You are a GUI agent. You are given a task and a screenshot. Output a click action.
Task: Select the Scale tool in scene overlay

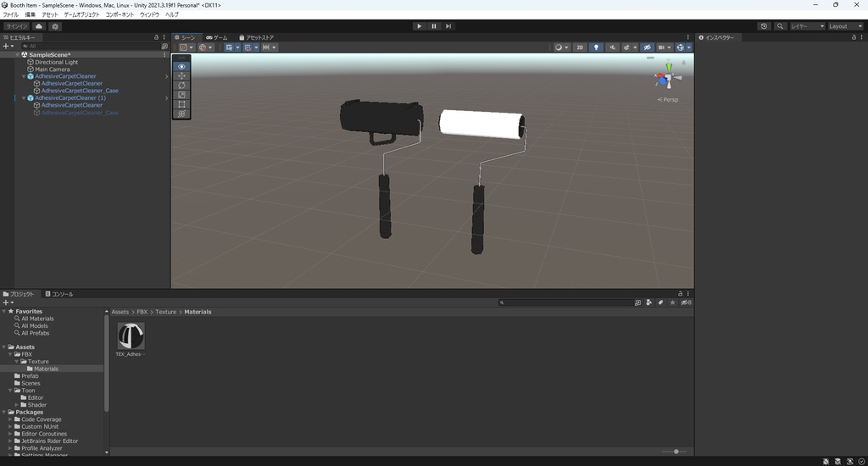(181, 95)
